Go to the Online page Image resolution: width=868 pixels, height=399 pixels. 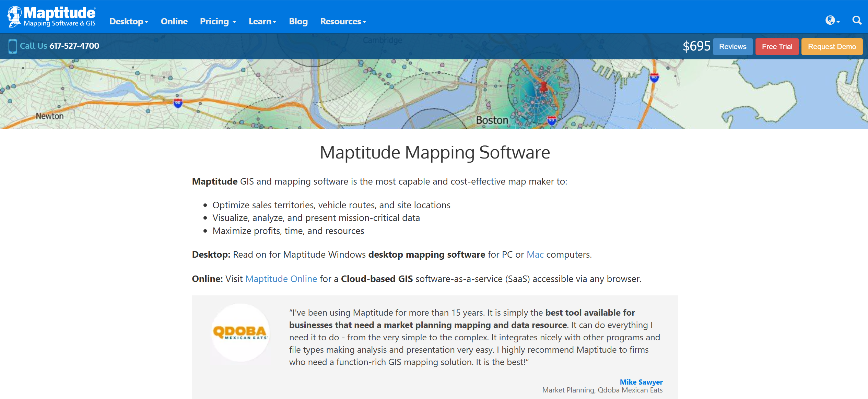click(x=174, y=22)
